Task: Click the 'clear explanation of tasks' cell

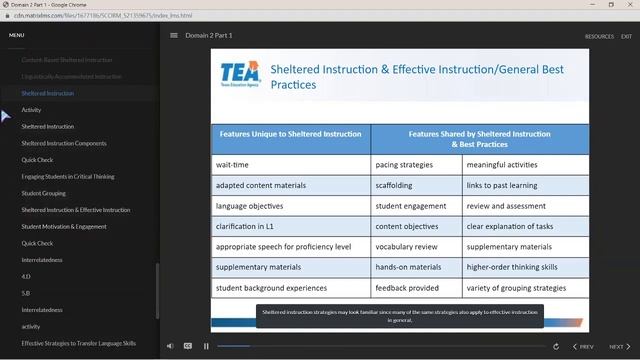Action: click(x=526, y=227)
